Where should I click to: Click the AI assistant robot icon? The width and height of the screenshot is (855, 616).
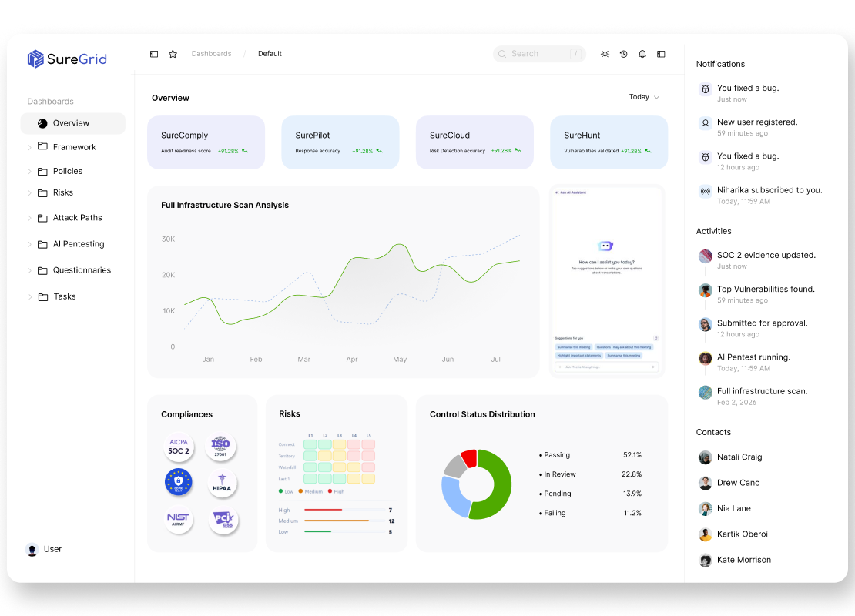click(x=606, y=246)
